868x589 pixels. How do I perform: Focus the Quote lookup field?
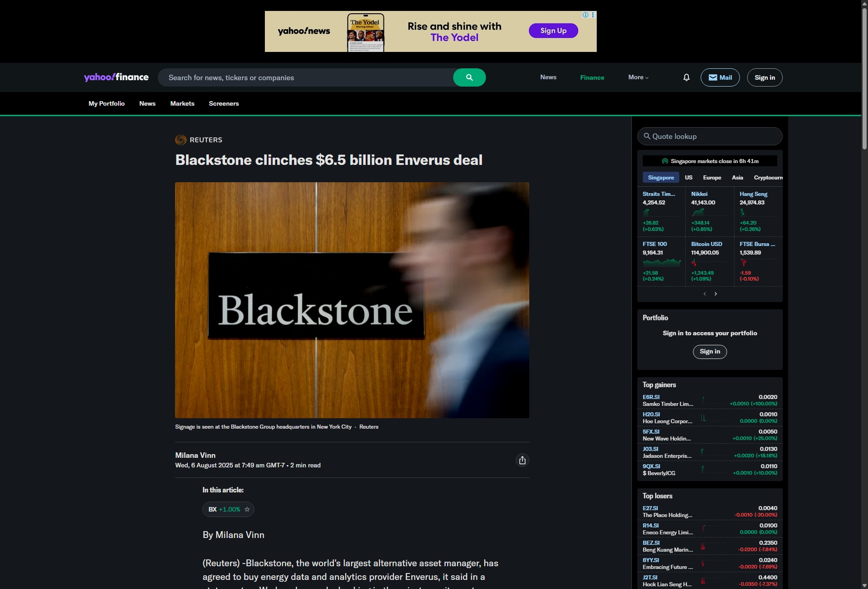(710, 136)
